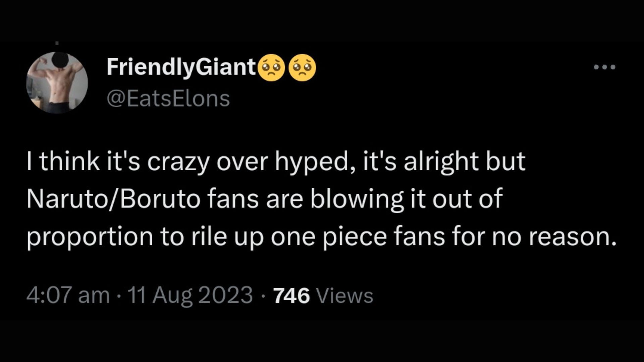This screenshot has width=644, height=362.
Task: Click the Views label
Action: pos(344,296)
